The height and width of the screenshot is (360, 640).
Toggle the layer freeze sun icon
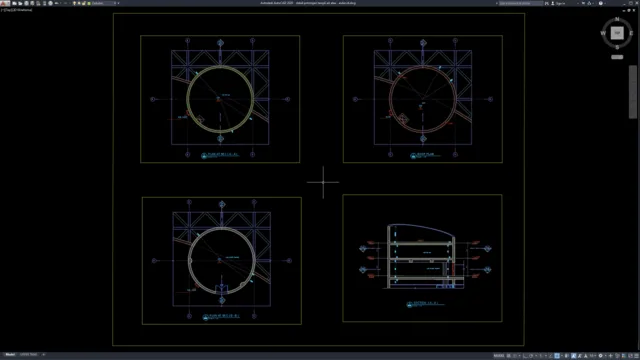click(79, 3)
